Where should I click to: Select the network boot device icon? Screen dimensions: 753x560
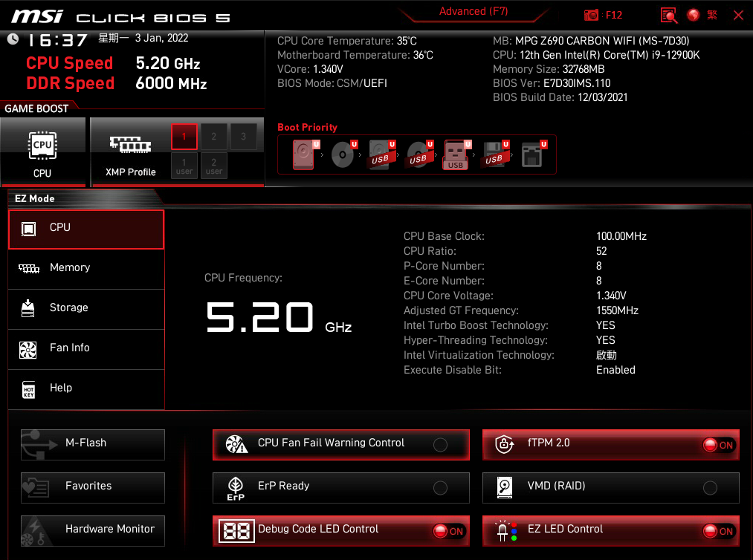534,154
